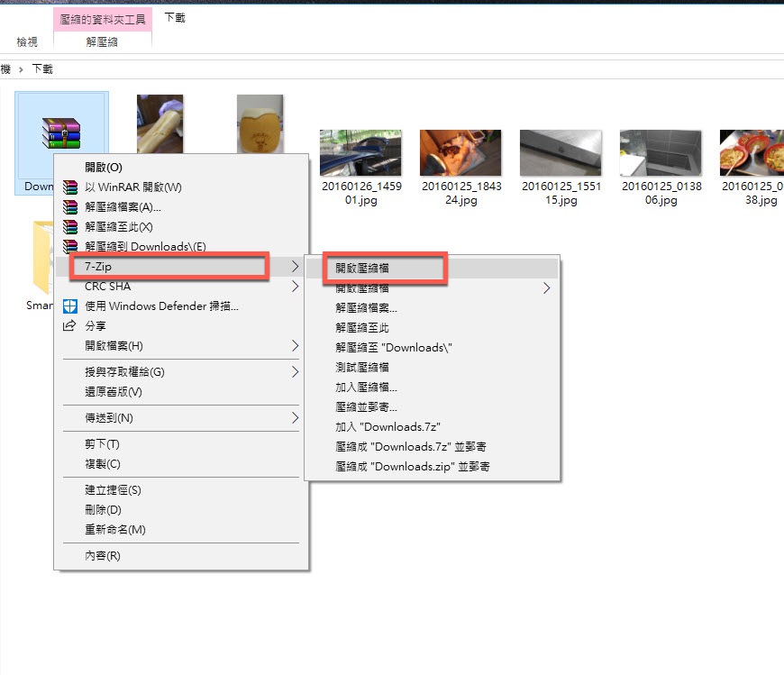This screenshot has height=675, width=784.
Task: Expand the 授與存取權給(G) submenu arrow
Action: 295,372
